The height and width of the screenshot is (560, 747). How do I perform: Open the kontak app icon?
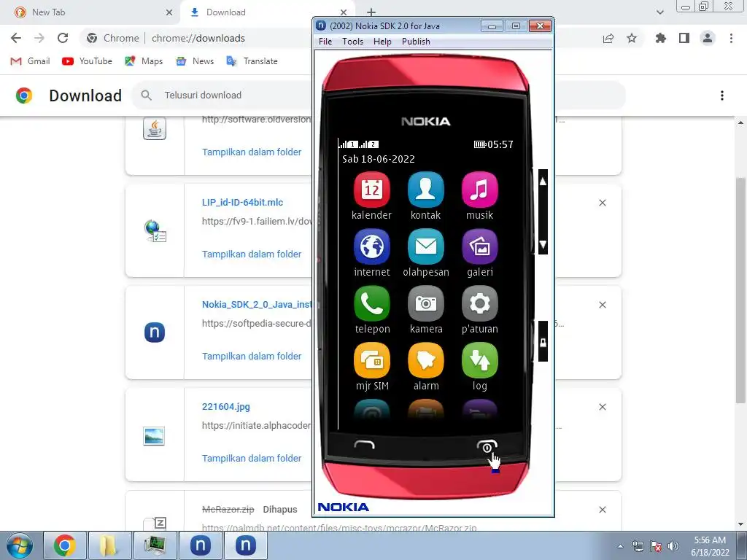(425, 190)
